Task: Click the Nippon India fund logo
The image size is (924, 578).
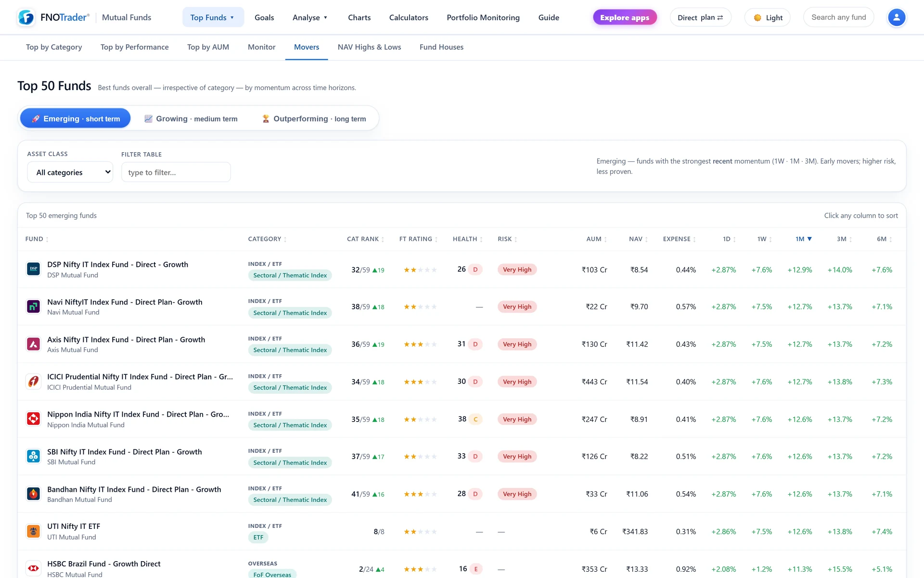Action: coord(33,419)
